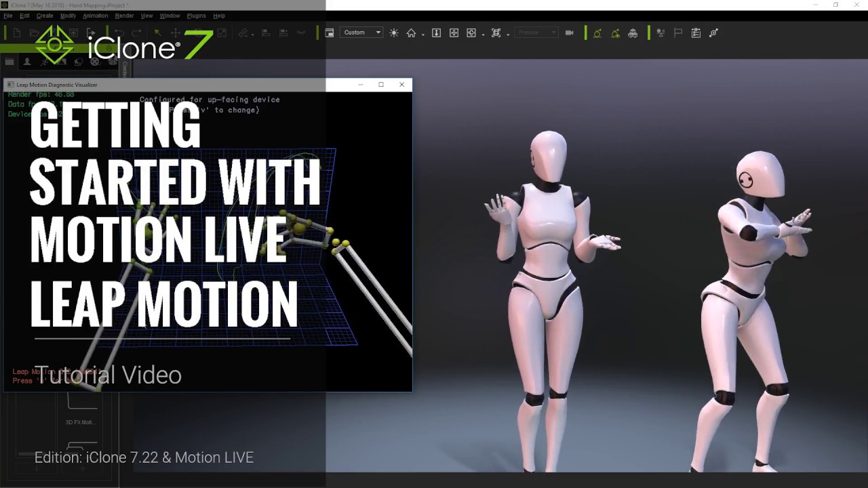The image size is (868, 488).
Task: Open the Create menu
Action: coord(45,16)
